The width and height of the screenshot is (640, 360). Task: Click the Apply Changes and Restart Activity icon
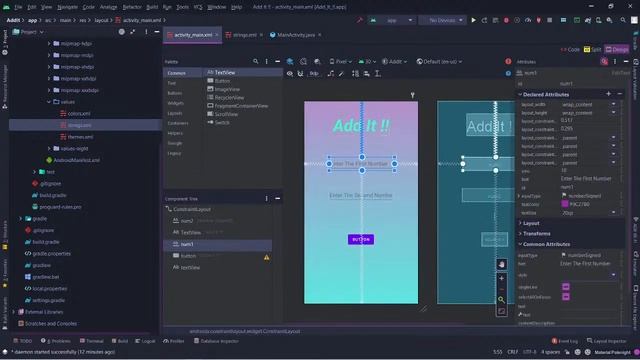tap(484, 20)
